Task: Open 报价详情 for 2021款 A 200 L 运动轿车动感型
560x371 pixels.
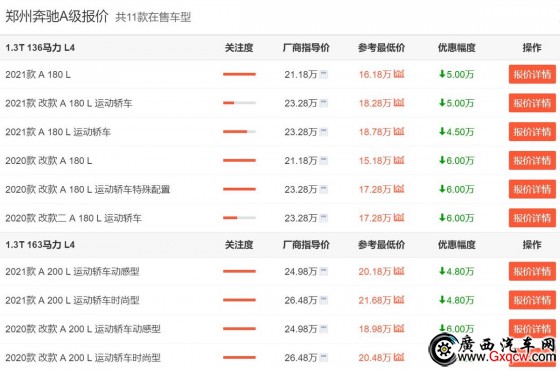Action: (532, 271)
